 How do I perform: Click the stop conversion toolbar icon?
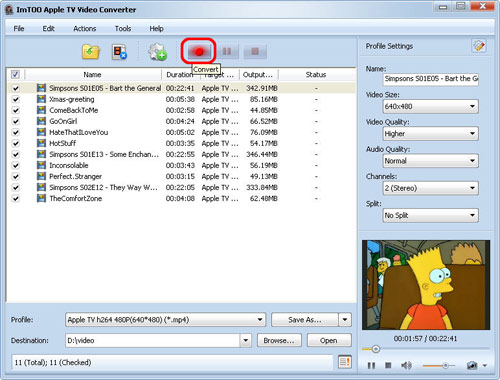(x=255, y=51)
